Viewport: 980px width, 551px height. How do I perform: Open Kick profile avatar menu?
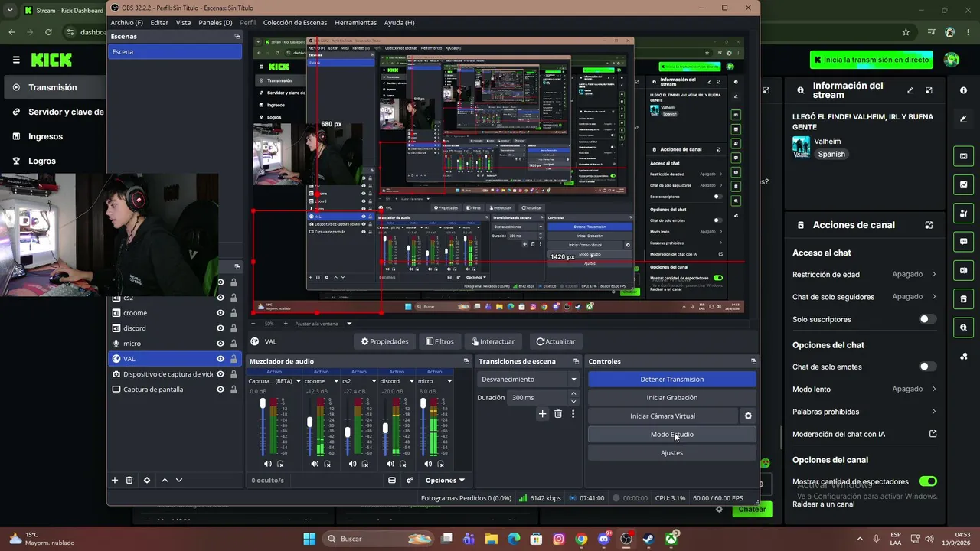(952, 60)
